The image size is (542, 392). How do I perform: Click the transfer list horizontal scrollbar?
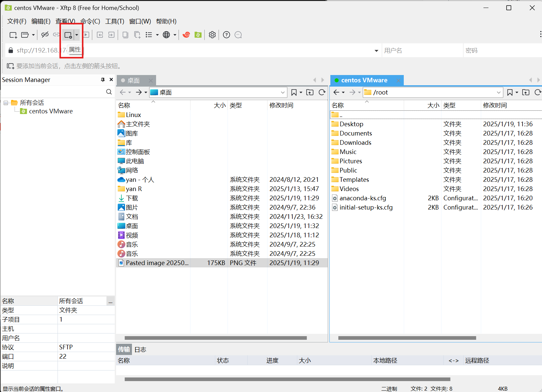click(287, 379)
